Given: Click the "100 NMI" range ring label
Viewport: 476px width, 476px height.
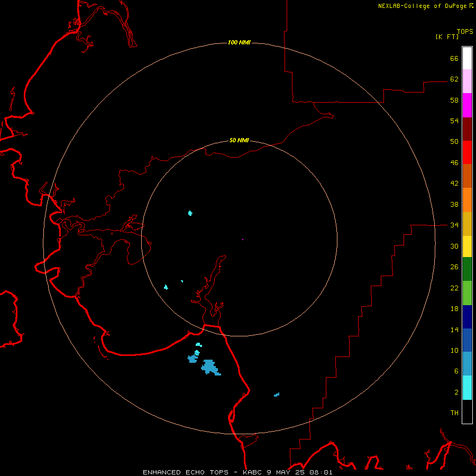Looking at the screenshot, I should 239,42.
